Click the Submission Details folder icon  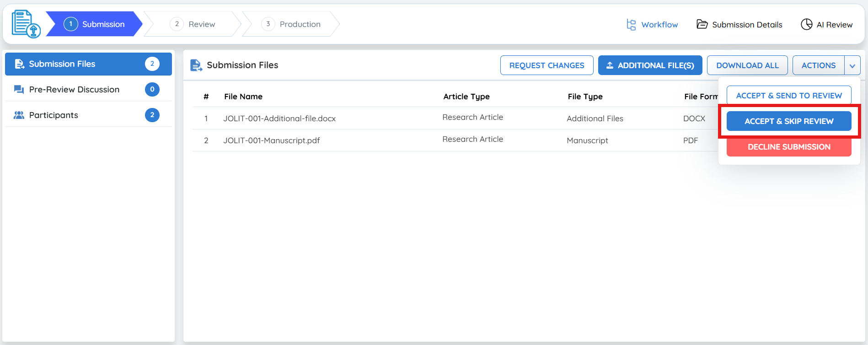(702, 24)
